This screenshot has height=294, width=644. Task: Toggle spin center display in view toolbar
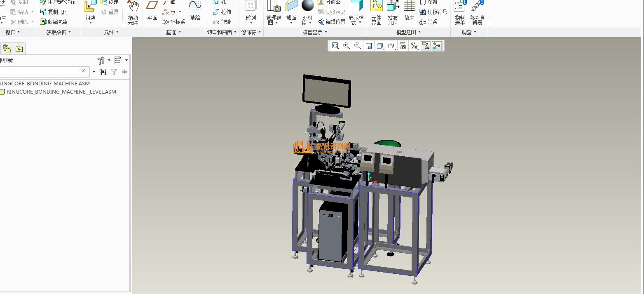coord(437,46)
